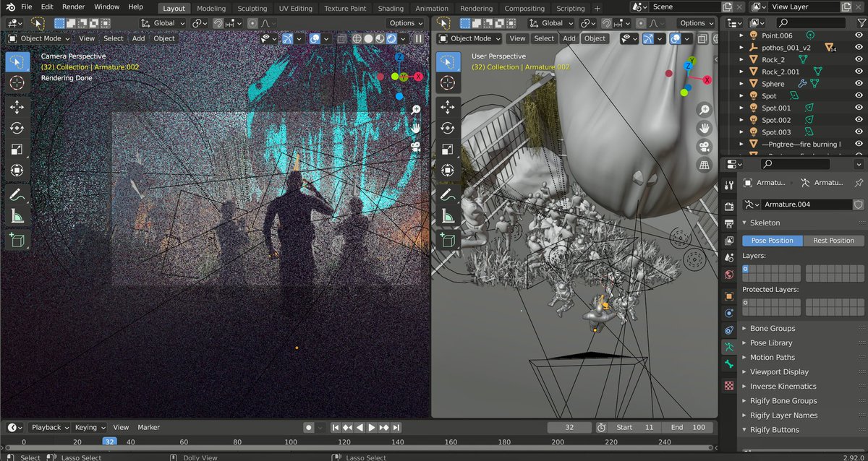Select the Annotate tool in left viewport
The height and width of the screenshot is (461, 868).
coord(17,195)
